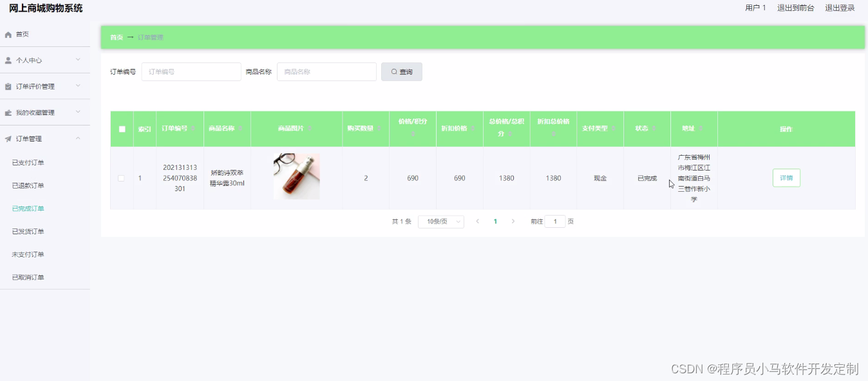Screen dimensions: 868x381
Task: Click the 订单评价管理 clipboard icon
Action: (x=8, y=86)
